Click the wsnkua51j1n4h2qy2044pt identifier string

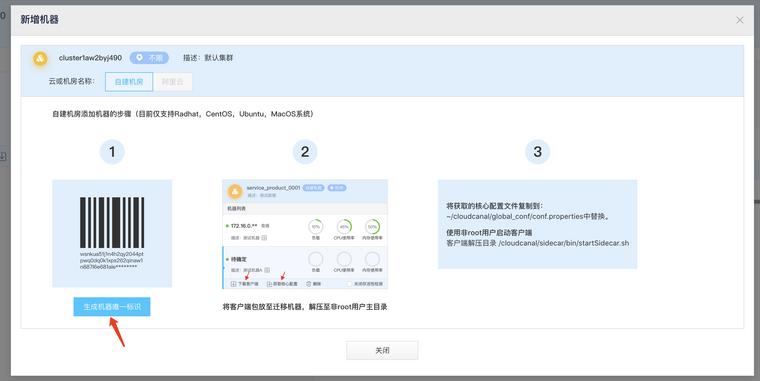pyautogui.click(x=112, y=260)
